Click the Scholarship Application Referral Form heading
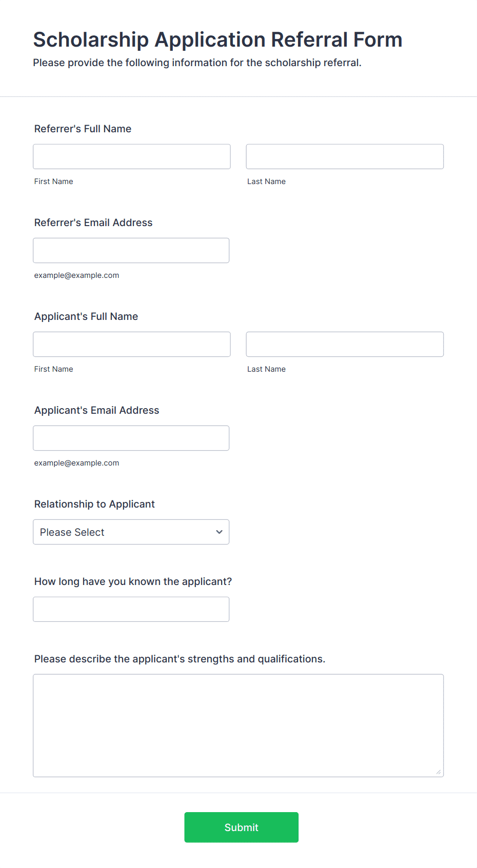 pos(217,39)
